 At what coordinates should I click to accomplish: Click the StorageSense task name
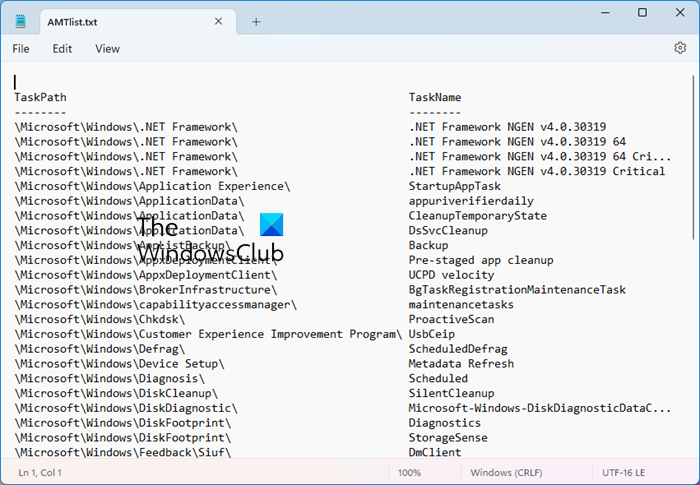point(448,437)
